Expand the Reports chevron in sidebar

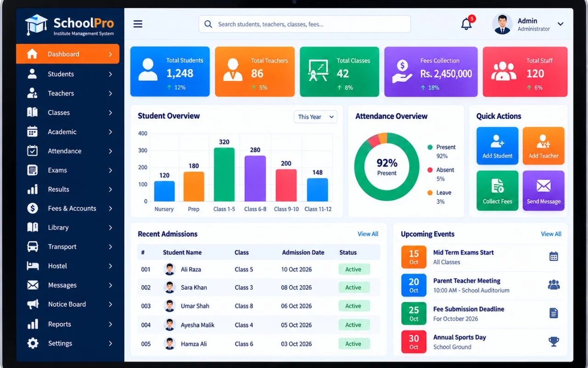pyautogui.click(x=110, y=324)
